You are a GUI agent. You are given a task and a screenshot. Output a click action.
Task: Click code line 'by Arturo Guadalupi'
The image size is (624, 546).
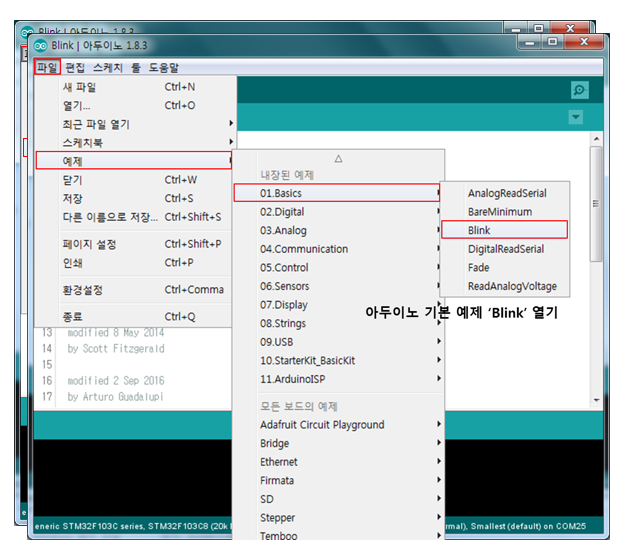[x=115, y=397]
